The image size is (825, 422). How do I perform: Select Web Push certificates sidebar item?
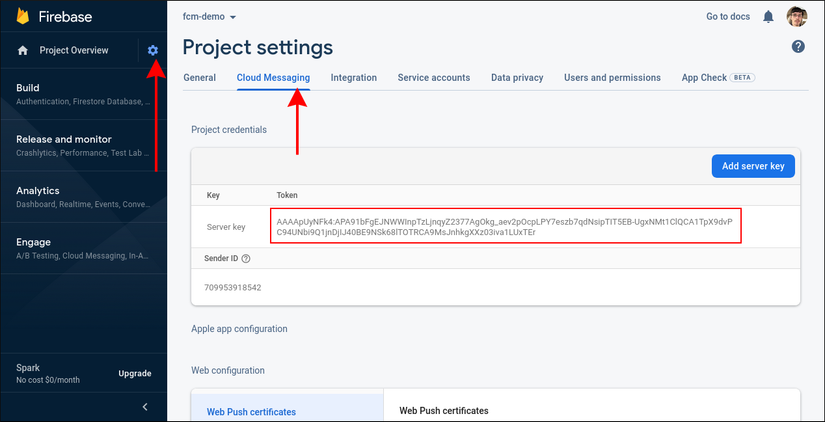coord(251,411)
